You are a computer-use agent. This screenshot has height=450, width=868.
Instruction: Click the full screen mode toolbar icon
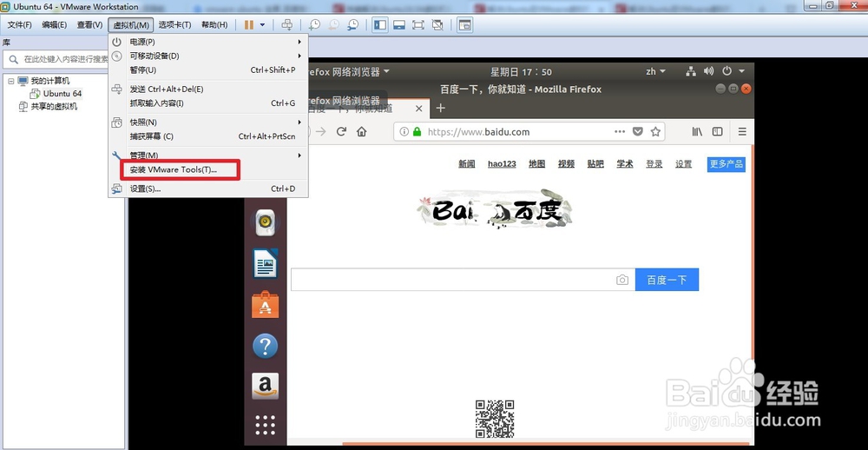tap(418, 25)
